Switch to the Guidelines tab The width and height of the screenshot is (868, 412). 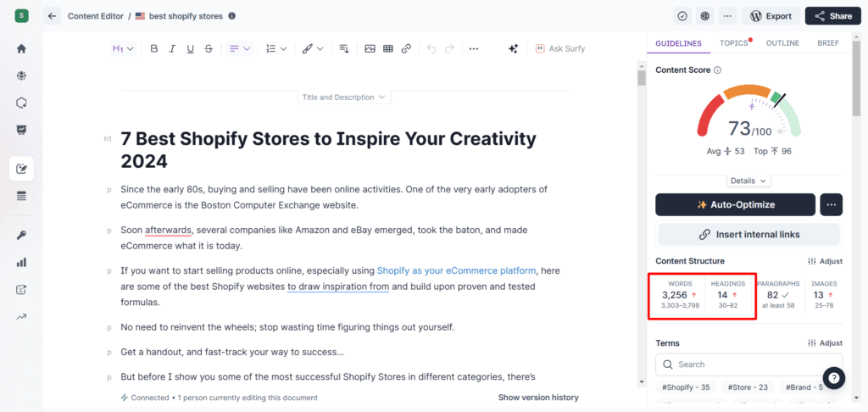click(x=678, y=43)
